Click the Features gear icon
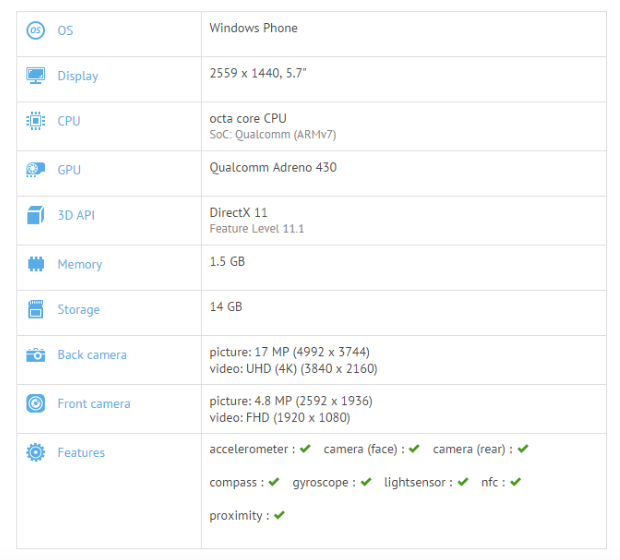This screenshot has height=560, width=620. [x=36, y=452]
